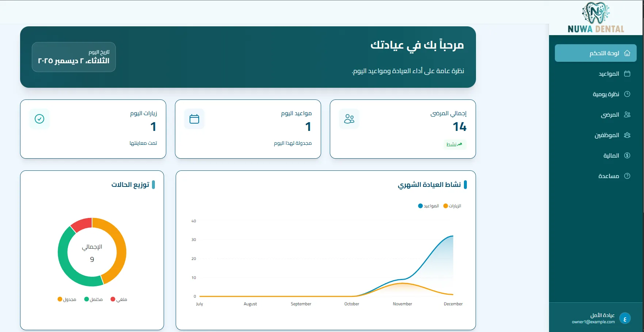This screenshot has height=332, width=644.
Task: Click the staff icon beside الموظفين
Action: click(627, 135)
